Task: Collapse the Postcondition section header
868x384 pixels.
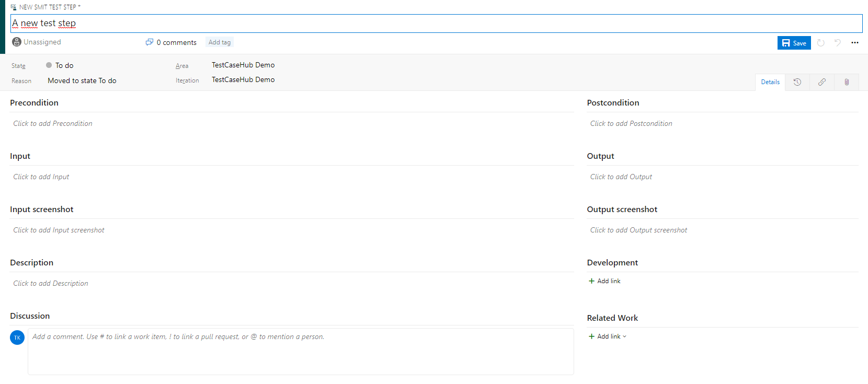Action: [x=613, y=103]
